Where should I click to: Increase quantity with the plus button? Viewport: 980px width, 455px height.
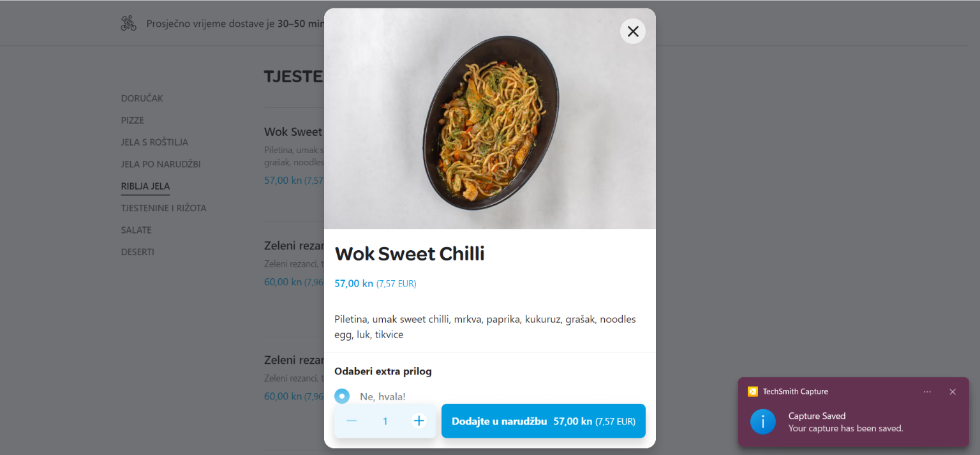pyautogui.click(x=419, y=421)
